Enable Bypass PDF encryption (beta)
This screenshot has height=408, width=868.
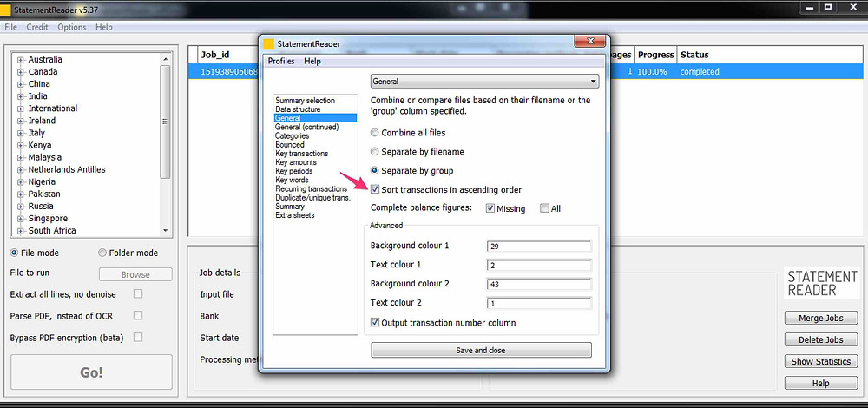point(138,337)
